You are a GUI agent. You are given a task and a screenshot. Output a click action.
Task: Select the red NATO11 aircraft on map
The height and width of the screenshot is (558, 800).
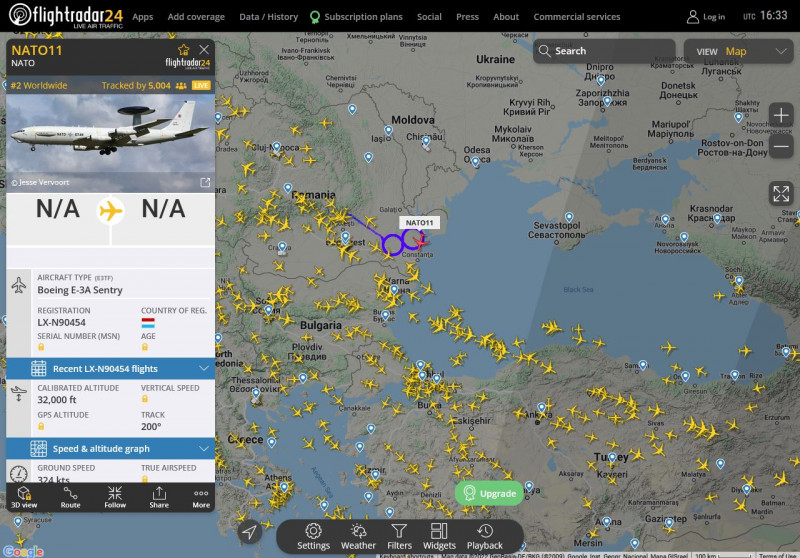pos(420,242)
